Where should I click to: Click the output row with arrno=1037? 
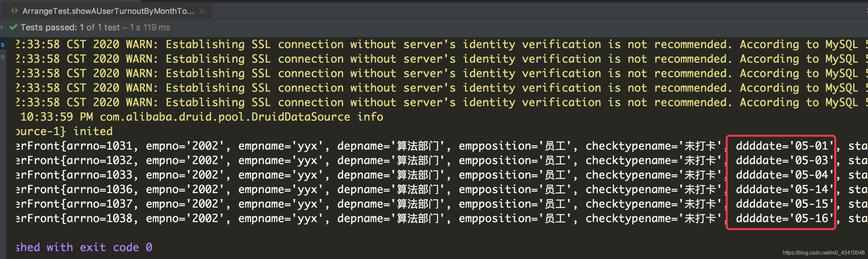442,204
